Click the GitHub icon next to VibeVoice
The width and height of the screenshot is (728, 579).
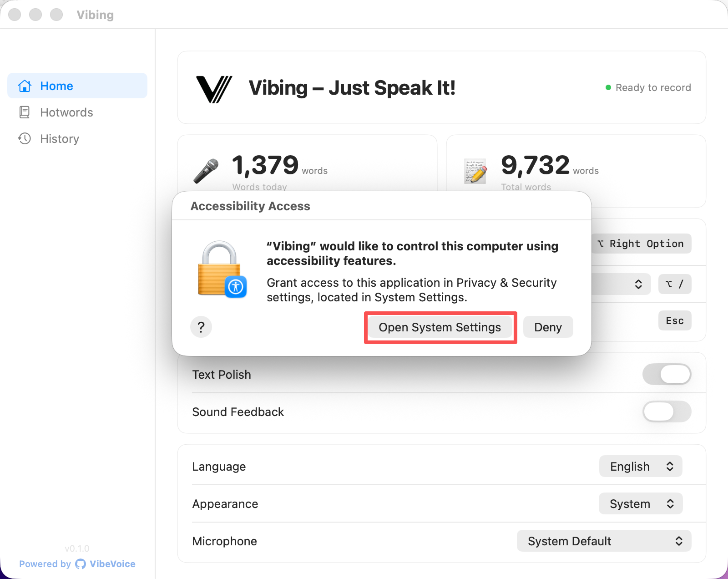tap(80, 564)
